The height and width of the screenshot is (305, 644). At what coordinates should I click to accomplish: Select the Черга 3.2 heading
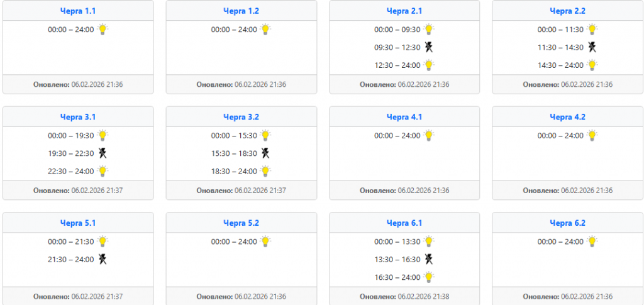tap(241, 116)
